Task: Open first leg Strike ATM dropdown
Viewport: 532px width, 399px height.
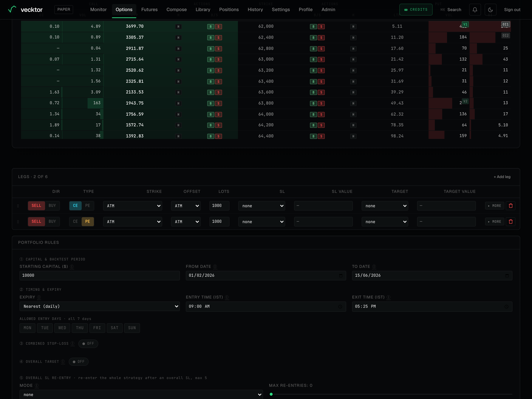Action: (x=132, y=206)
